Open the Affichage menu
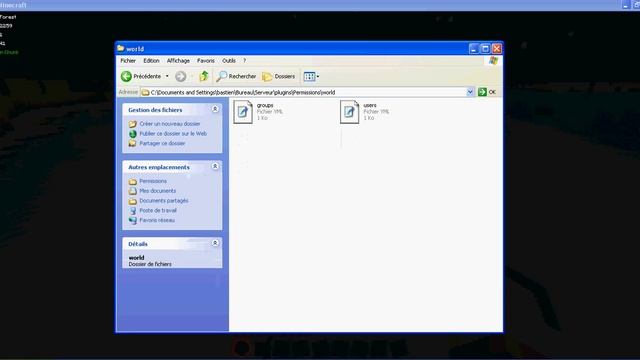This screenshot has width=640, height=360. coord(178,60)
